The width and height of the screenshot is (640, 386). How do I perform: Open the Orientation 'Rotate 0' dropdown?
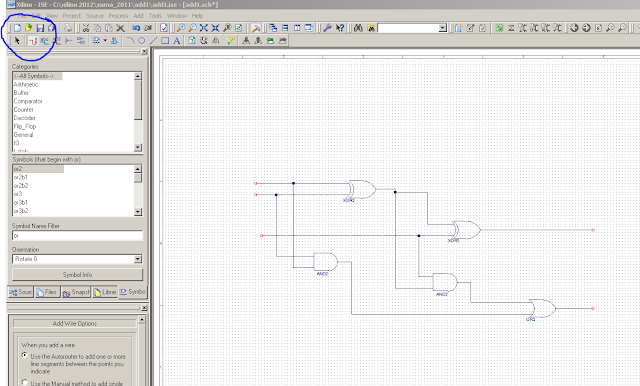click(138, 259)
